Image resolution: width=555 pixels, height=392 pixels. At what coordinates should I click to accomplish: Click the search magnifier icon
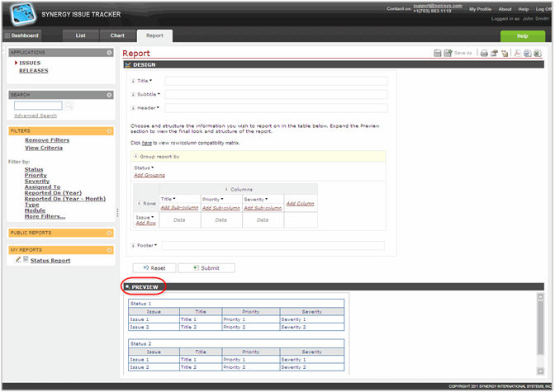tap(69, 106)
